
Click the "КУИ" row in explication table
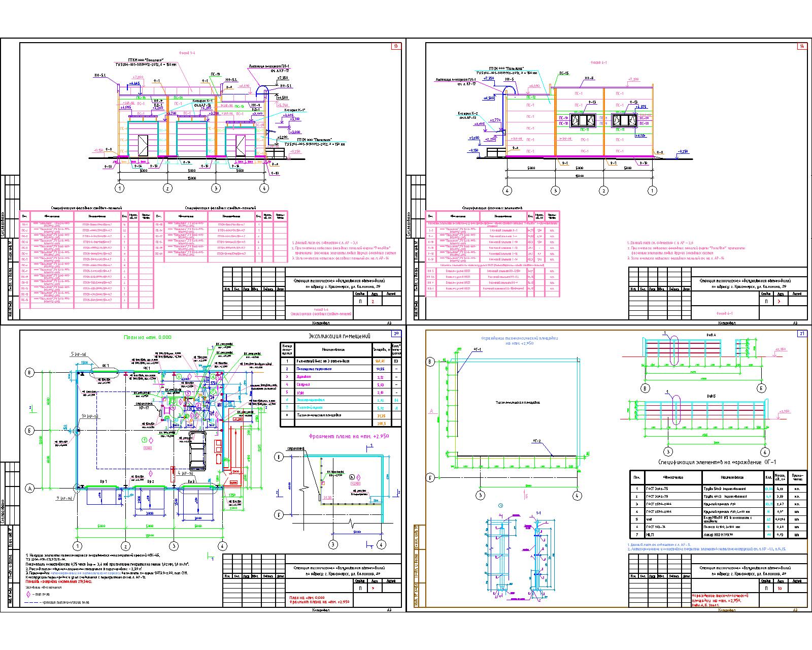click(341, 392)
